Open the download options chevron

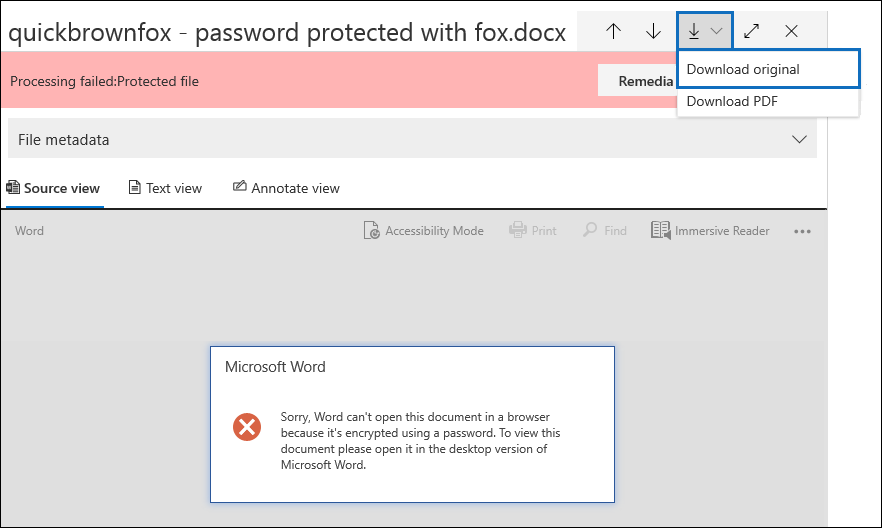[x=716, y=31]
